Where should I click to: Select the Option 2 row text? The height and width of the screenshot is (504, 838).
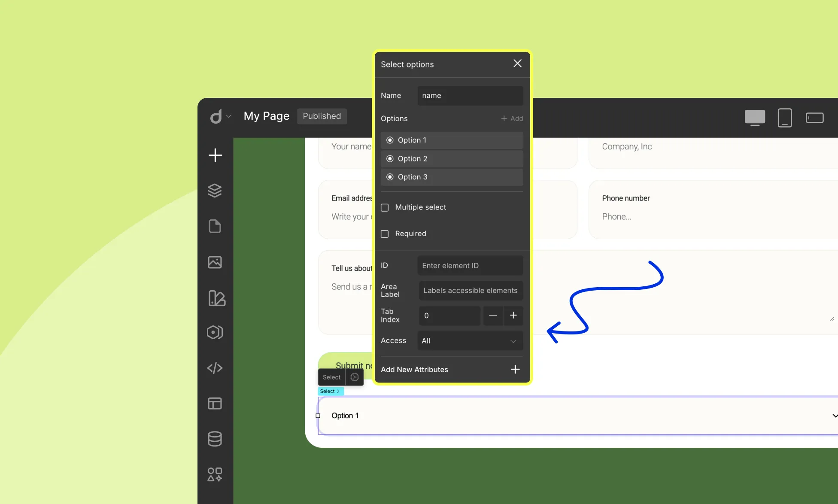click(x=413, y=158)
